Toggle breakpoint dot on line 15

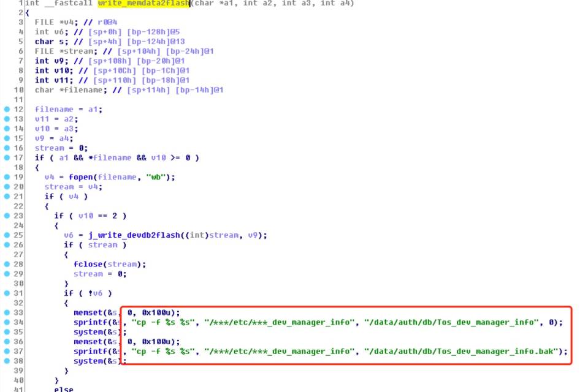click(7, 138)
